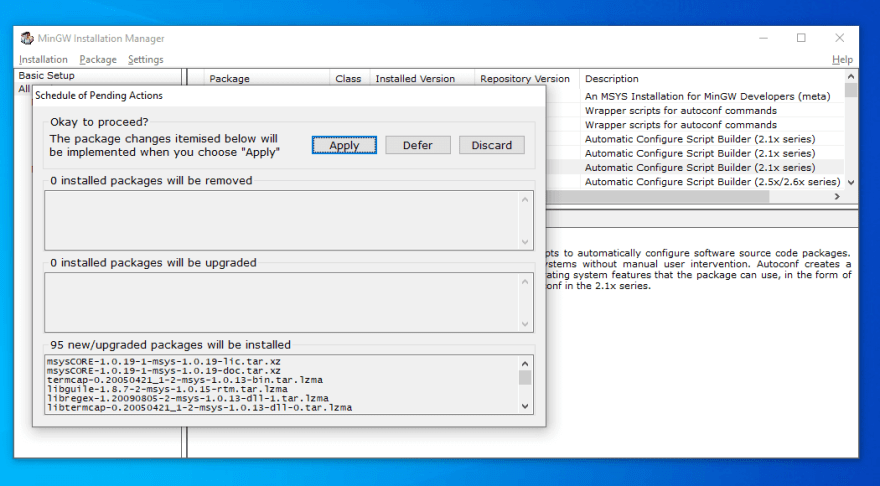The height and width of the screenshot is (486, 880).
Task: Select the Automatic Configure Script Builder (2.5x/2.6x series) row
Action: coord(712,182)
